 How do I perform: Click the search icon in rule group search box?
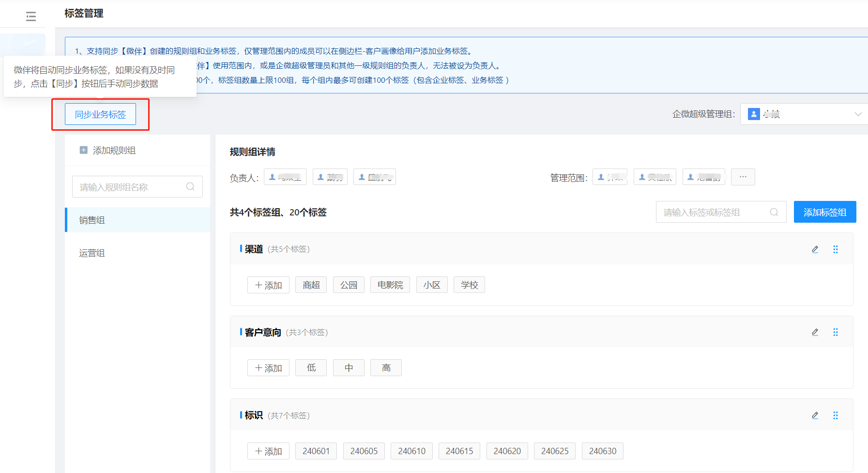tap(190, 187)
